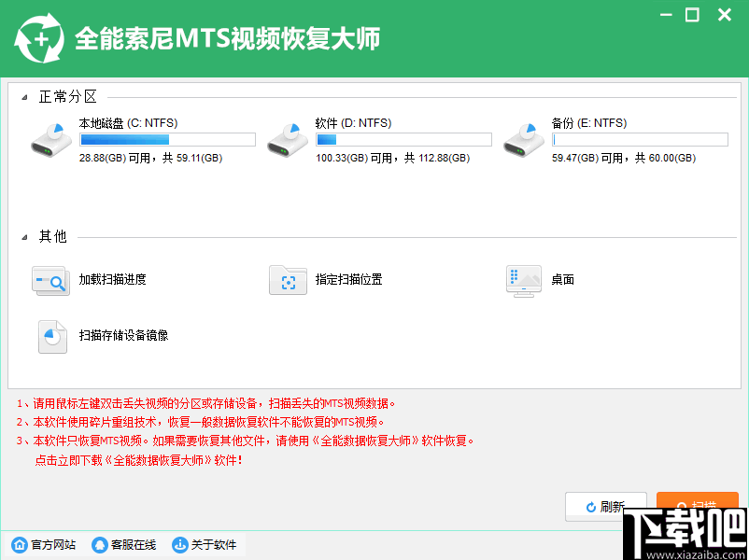Select the backup E: drive icon
Image resolution: width=749 pixels, height=560 pixels.
tap(522, 140)
